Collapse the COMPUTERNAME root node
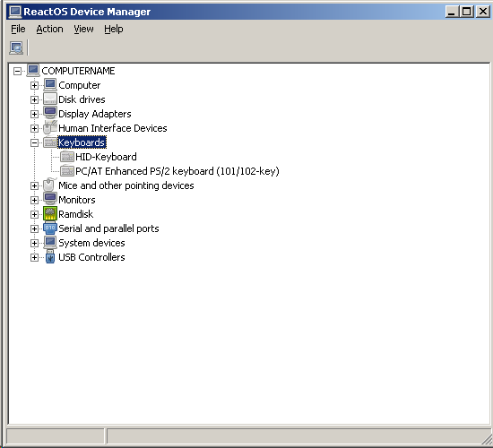 coord(18,71)
